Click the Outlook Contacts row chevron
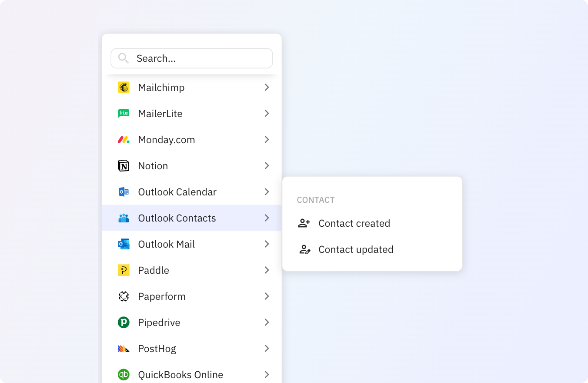This screenshot has width=588, height=383. [267, 218]
